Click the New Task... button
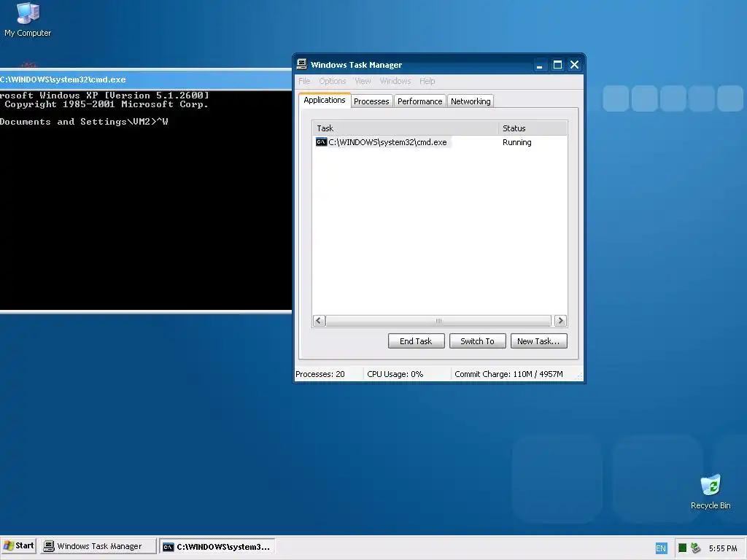Viewport: 747px width, 560px height. pos(538,341)
